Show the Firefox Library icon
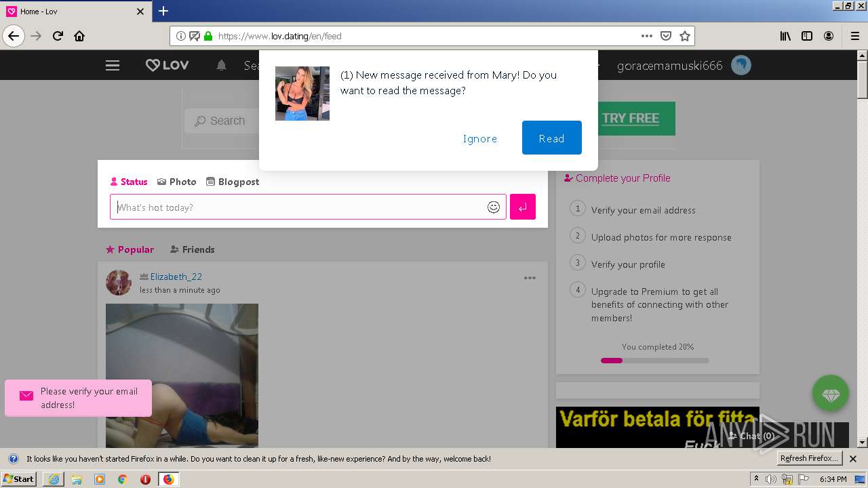Screen dimensions: 868x488 click(x=785, y=36)
